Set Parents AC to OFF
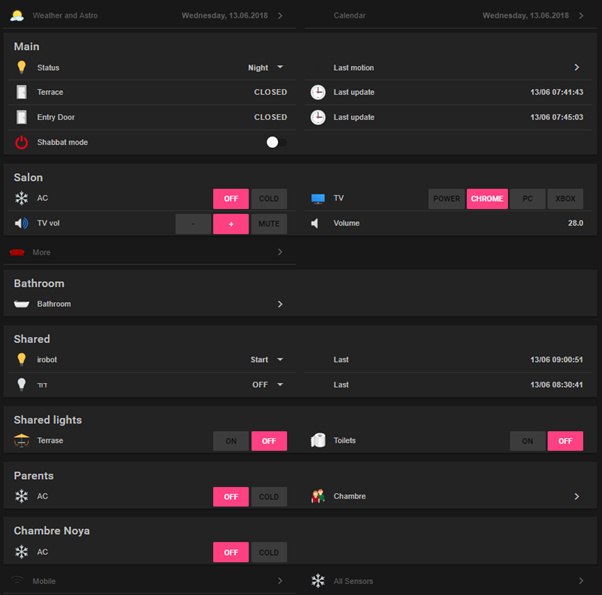The width and height of the screenshot is (602, 595). tap(231, 497)
